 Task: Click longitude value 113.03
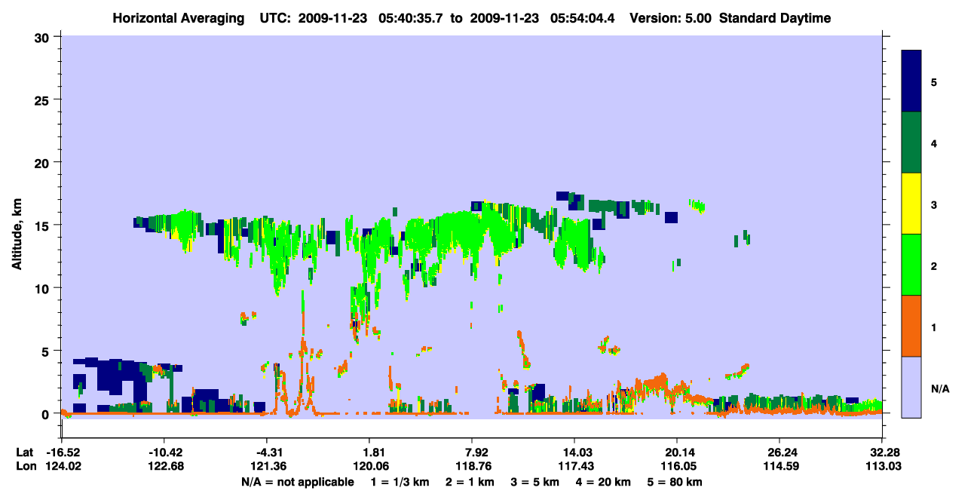tap(882, 466)
